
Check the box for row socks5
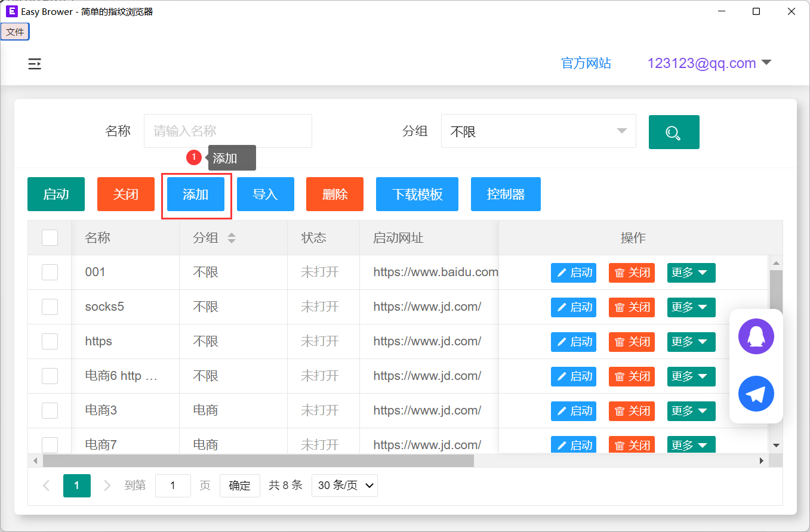(x=50, y=307)
